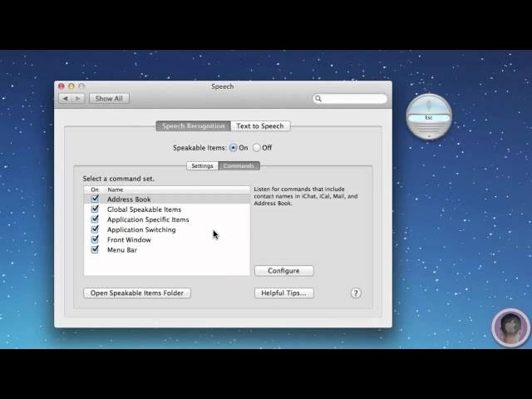
Task: Uncheck the Address Book command set
Action: point(95,199)
